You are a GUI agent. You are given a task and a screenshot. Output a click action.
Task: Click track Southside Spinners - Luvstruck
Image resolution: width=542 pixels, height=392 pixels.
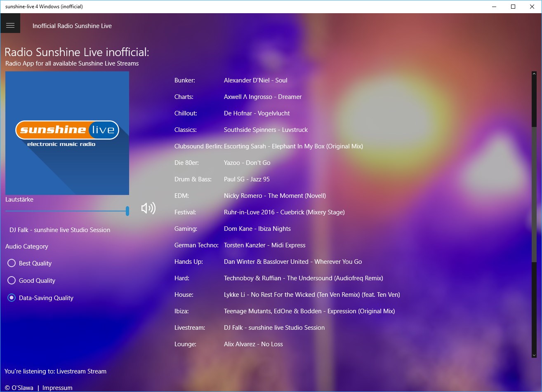(266, 130)
